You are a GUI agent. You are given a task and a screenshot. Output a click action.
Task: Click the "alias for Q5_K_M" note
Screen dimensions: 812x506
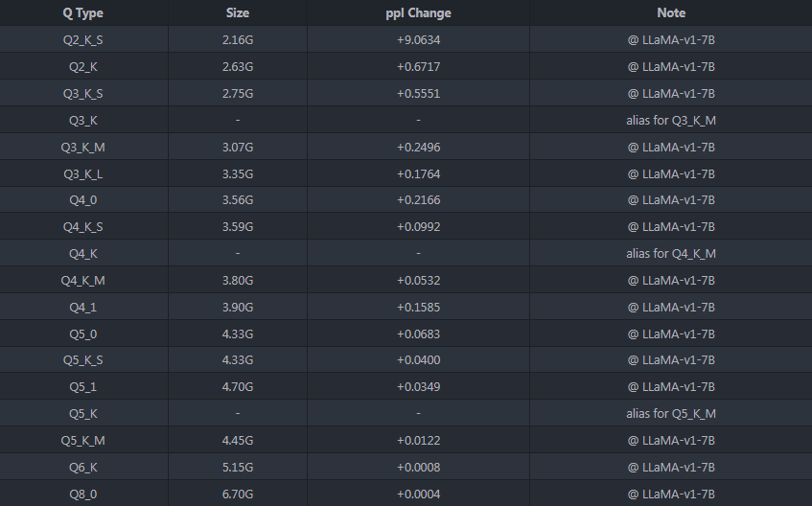coord(671,414)
